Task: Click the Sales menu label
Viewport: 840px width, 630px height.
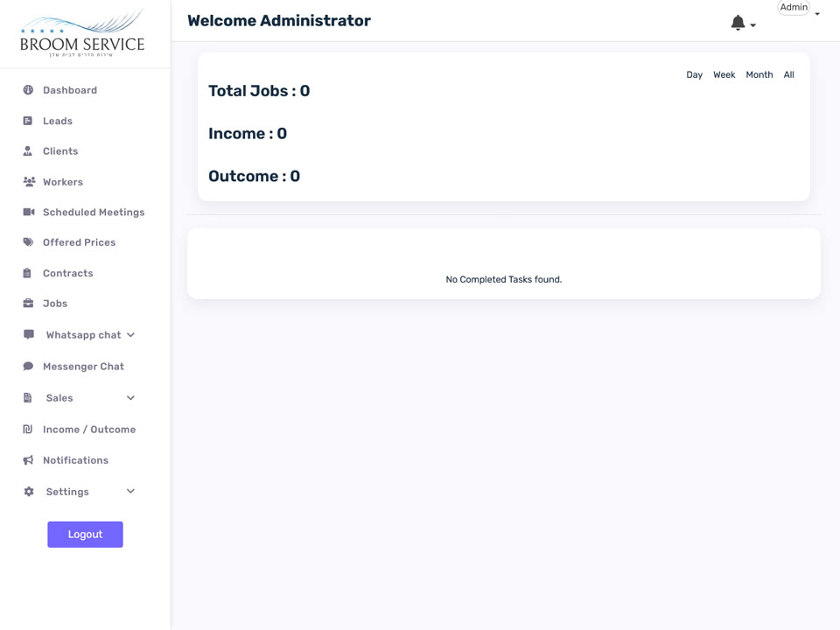Action: click(59, 398)
